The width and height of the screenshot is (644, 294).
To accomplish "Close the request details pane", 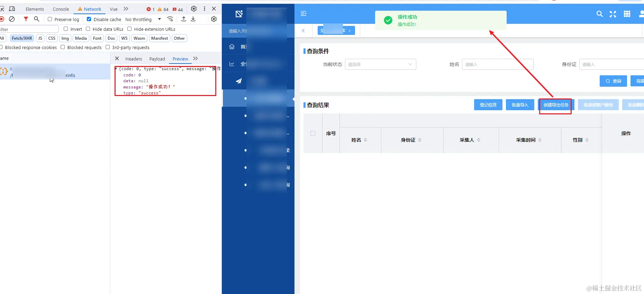I will pyautogui.click(x=117, y=59).
